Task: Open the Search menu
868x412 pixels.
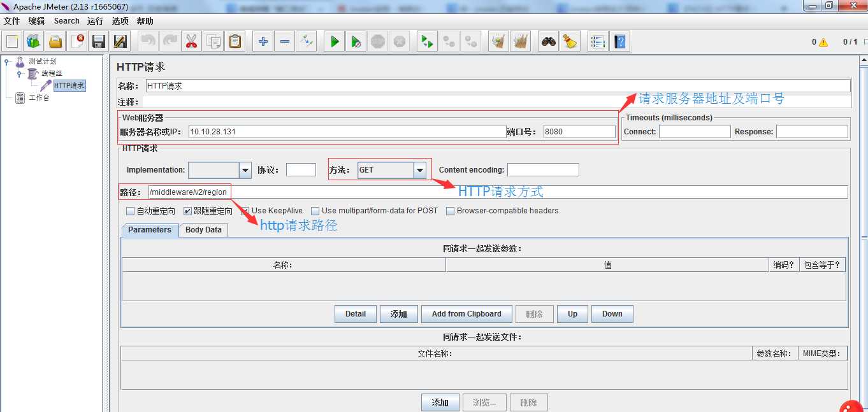Action: (x=67, y=21)
